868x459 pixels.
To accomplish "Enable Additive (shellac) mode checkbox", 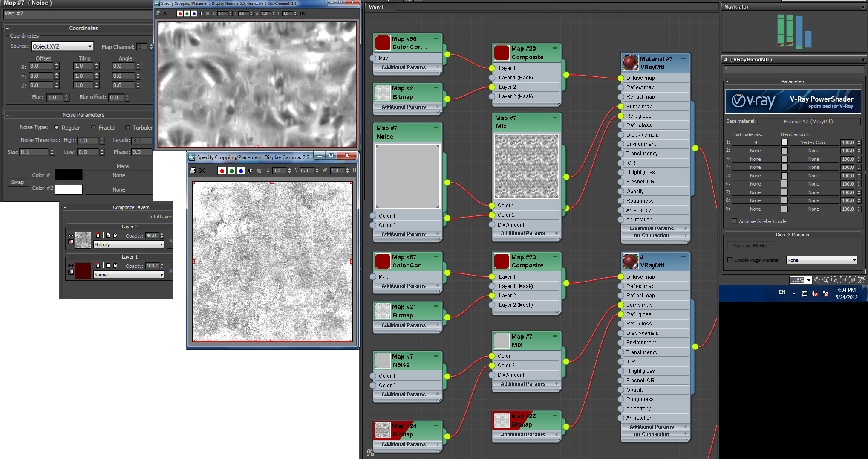I will click(734, 221).
